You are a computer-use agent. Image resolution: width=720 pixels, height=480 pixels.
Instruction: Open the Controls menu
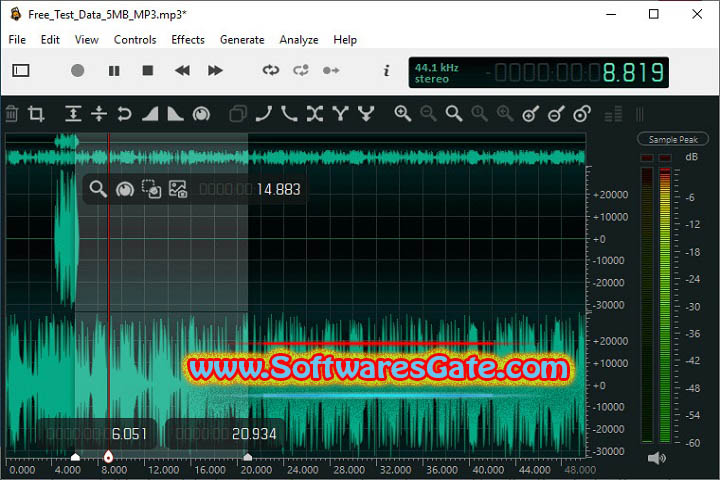point(135,40)
